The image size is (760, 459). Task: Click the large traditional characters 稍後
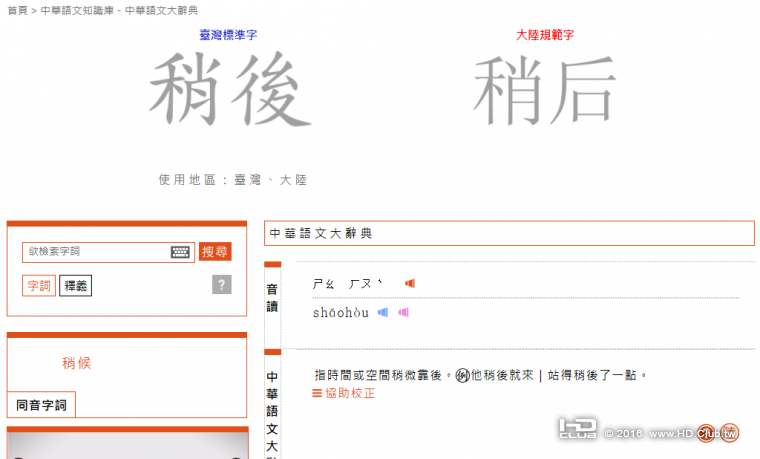pyautogui.click(x=230, y=89)
